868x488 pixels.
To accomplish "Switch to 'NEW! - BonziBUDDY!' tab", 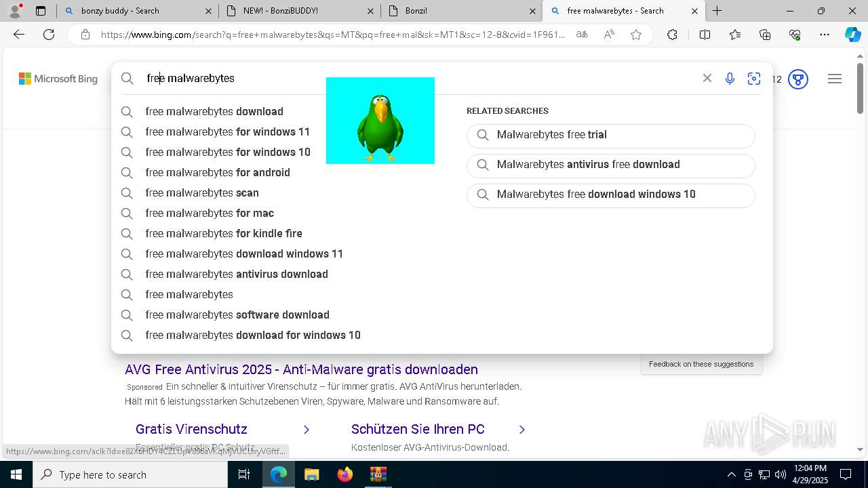I will click(x=298, y=11).
